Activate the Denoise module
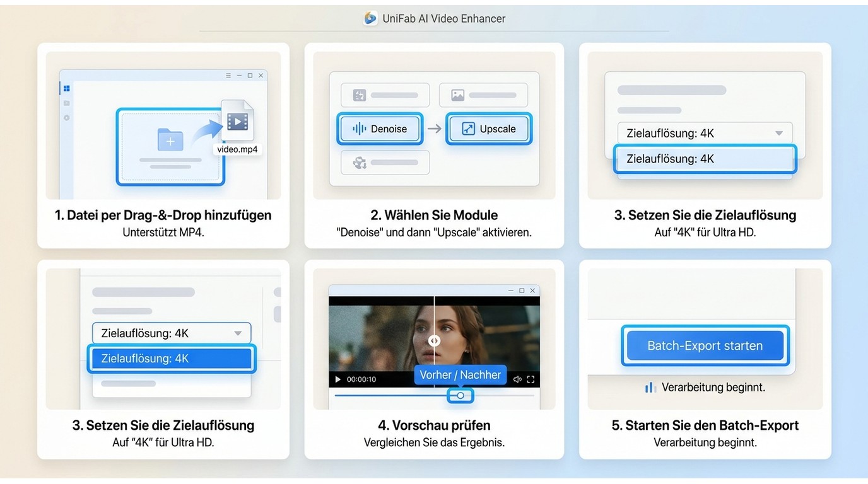 tap(380, 129)
